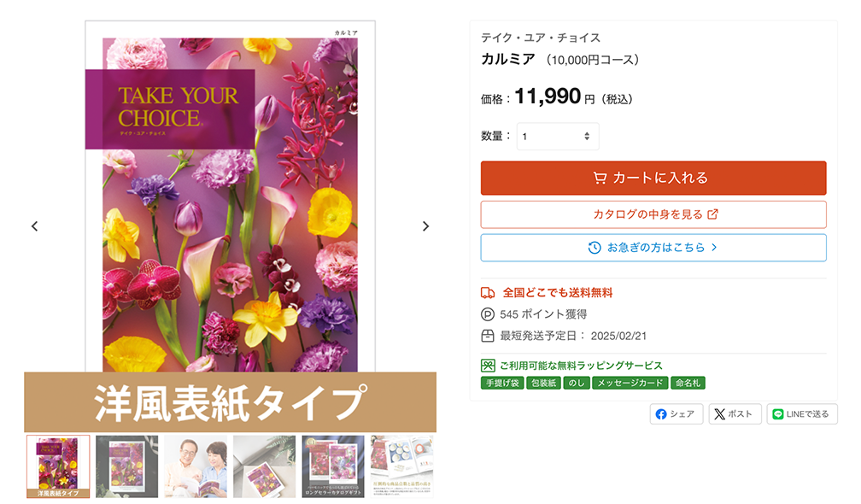Click the quantity stepper arrows
The height and width of the screenshot is (504, 861).
point(587,136)
